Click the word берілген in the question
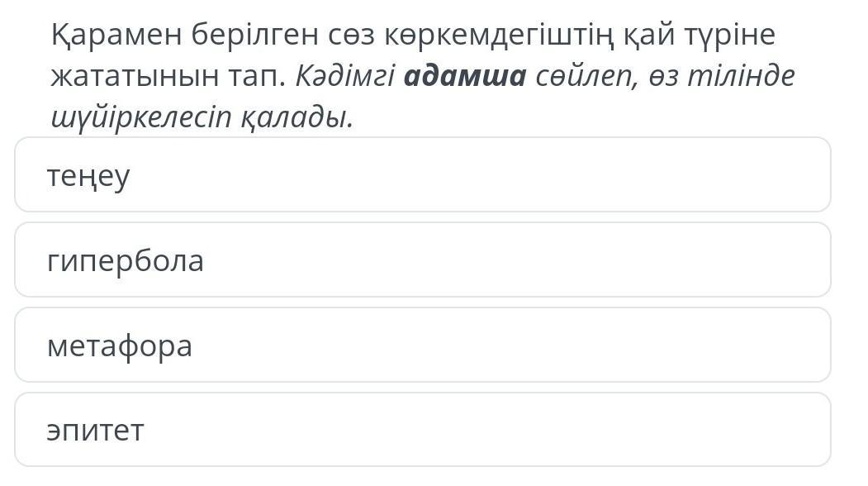 [x=255, y=35]
